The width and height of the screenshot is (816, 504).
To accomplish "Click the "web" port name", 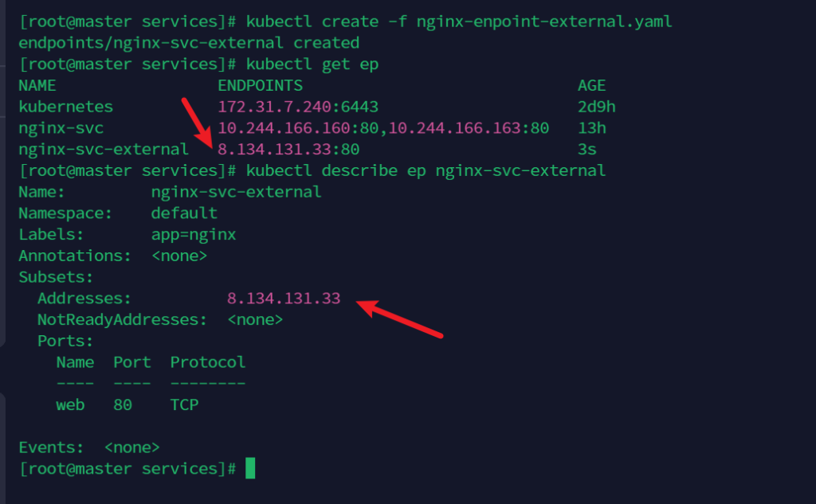I will click(70, 404).
